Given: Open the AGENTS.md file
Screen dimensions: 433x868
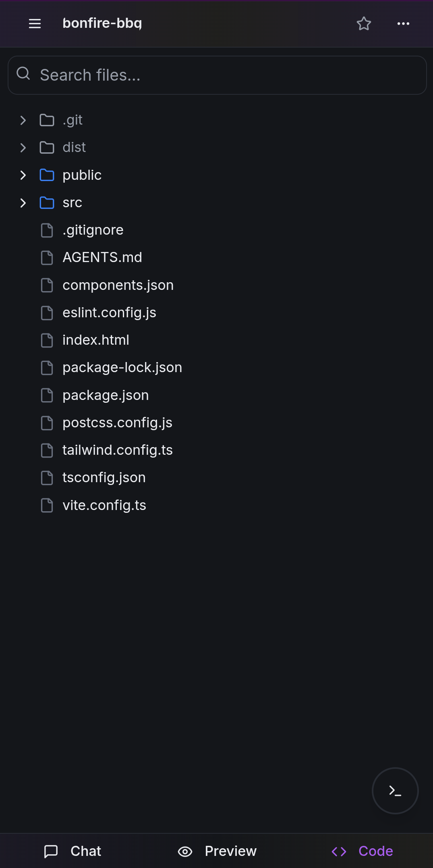Looking at the screenshot, I should [x=102, y=257].
